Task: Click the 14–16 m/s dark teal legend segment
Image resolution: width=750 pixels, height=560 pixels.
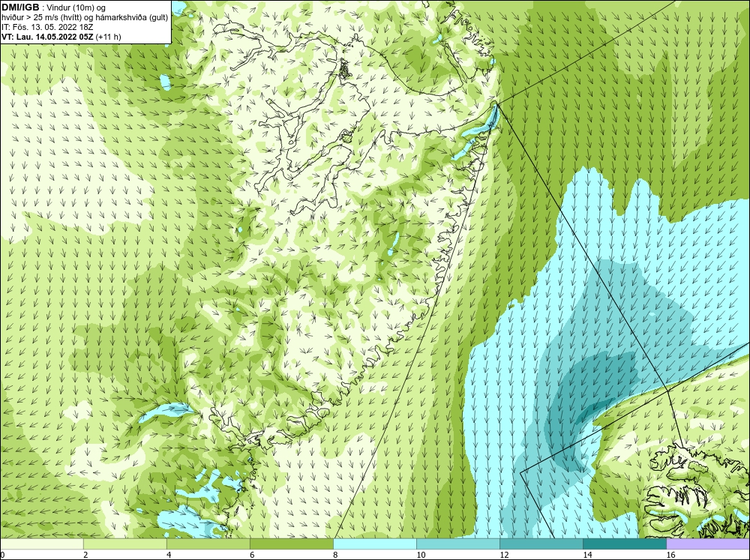Action: pos(624,544)
